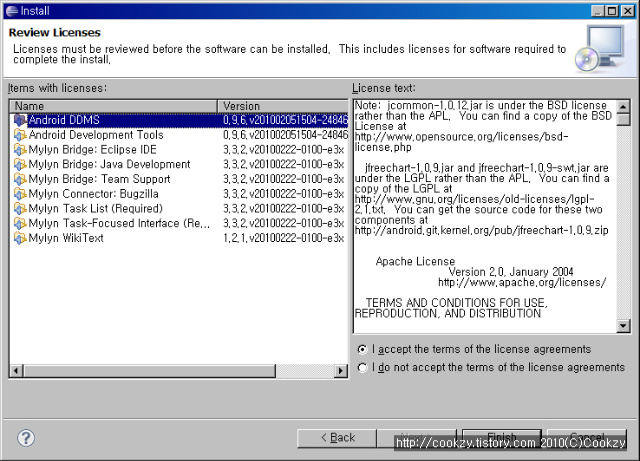
Task: Click the Finish button
Action: pos(502,438)
